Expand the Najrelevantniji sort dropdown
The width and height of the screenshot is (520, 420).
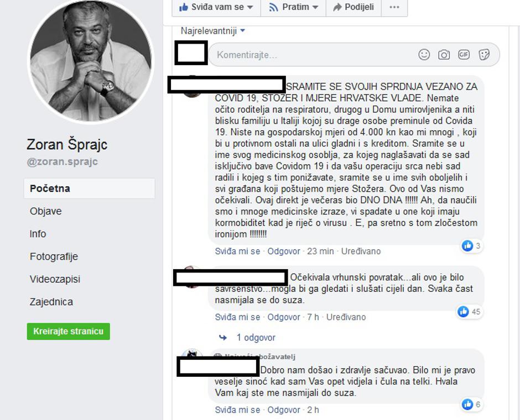(x=213, y=31)
